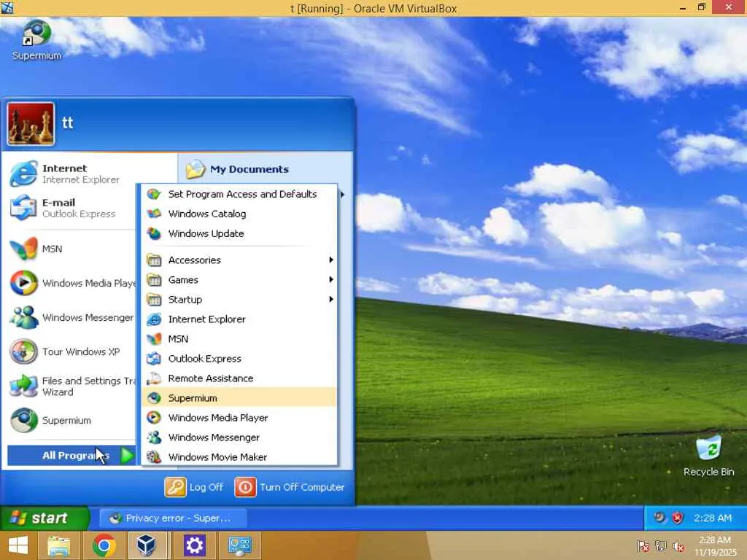This screenshot has height=560, width=747.
Task: Click Turn Off Computer button
Action: point(290,487)
